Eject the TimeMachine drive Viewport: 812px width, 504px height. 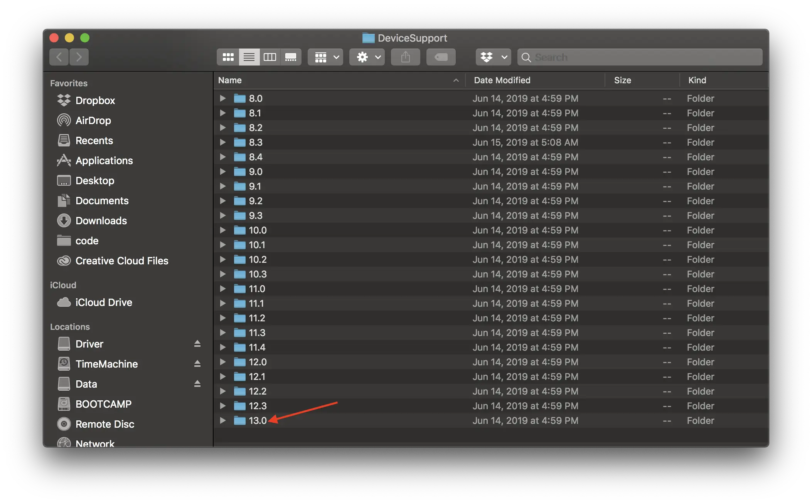(197, 364)
